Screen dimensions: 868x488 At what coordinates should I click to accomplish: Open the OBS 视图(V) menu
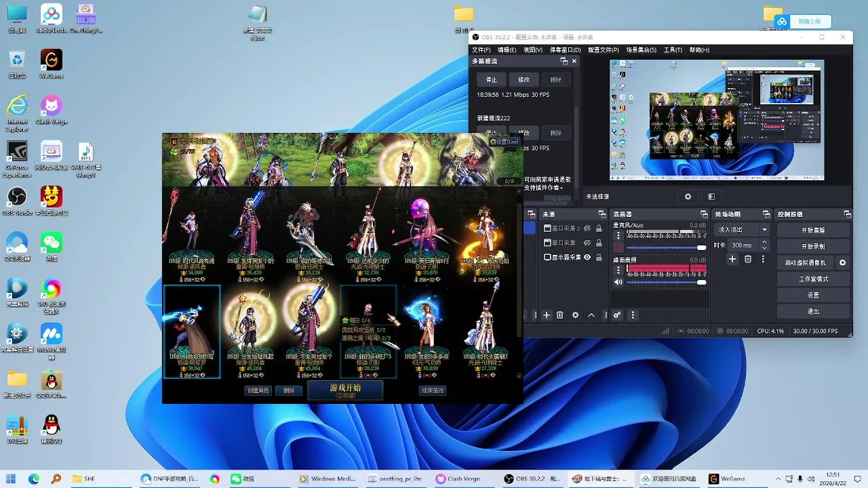532,49
